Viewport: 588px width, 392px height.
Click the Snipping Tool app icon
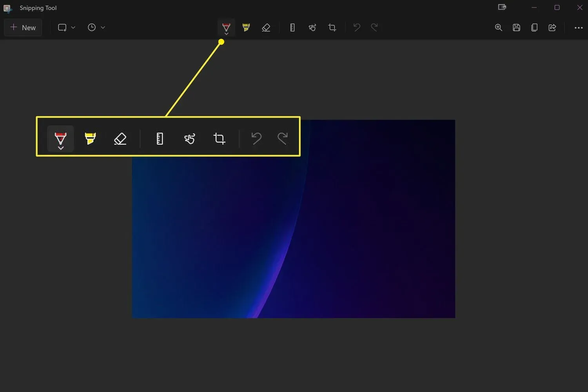[7, 8]
